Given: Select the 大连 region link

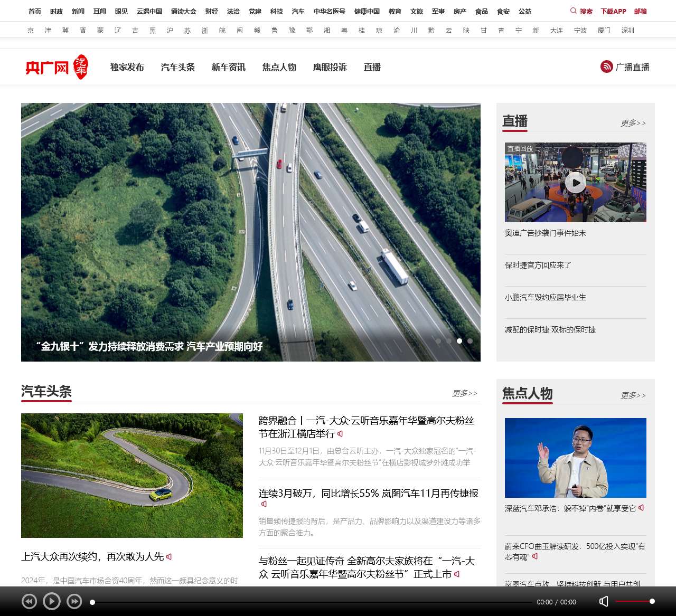Looking at the screenshot, I should pos(557,31).
